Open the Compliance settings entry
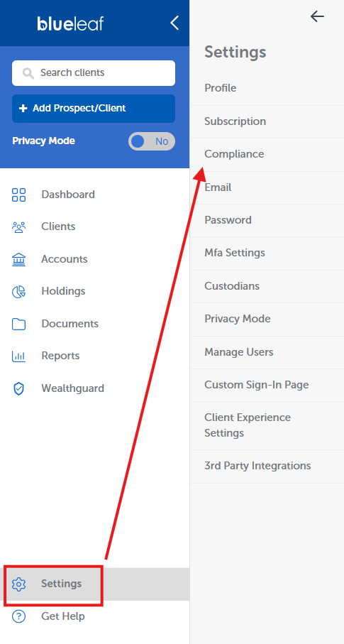The width and height of the screenshot is (344, 644). (267, 154)
